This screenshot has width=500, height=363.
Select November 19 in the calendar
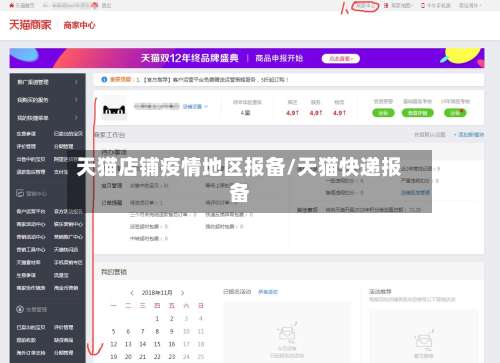pyautogui.click(x=113, y=357)
